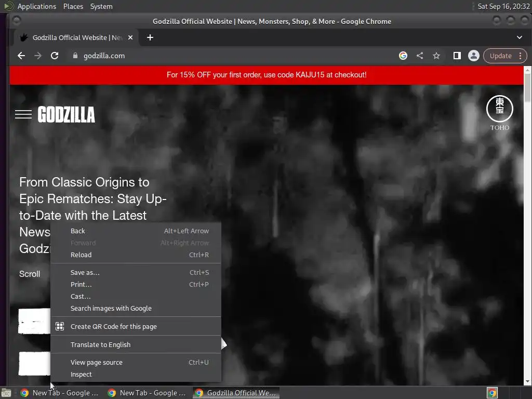Switch to first New Tab taskbar window
This screenshot has width=532, height=399.
60,393
